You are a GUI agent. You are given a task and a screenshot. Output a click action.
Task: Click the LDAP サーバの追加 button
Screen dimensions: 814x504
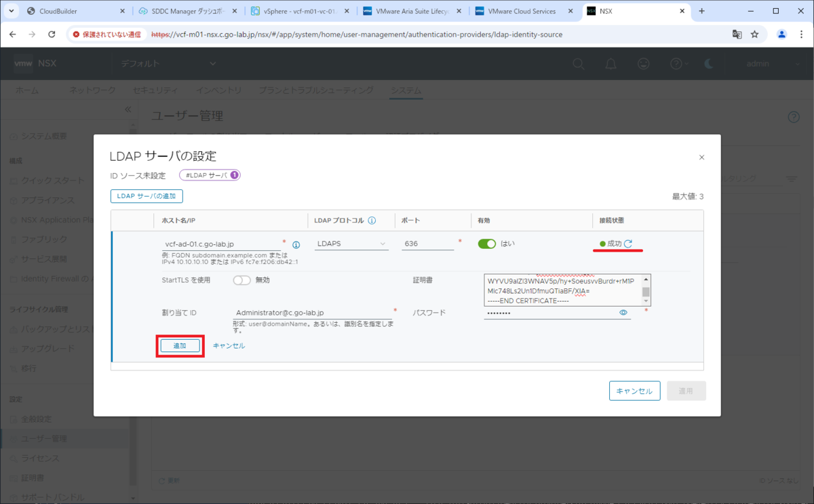pyautogui.click(x=147, y=196)
